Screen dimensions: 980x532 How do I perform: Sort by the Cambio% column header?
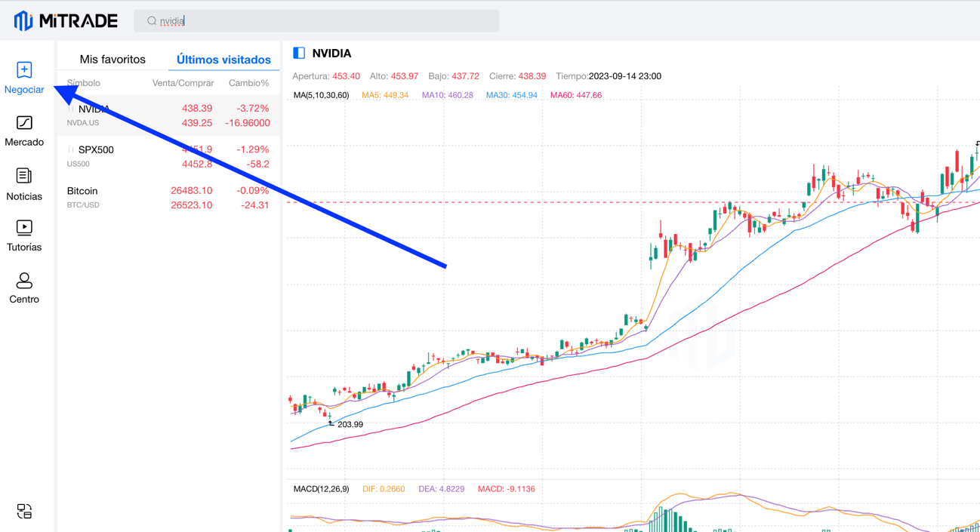point(248,83)
